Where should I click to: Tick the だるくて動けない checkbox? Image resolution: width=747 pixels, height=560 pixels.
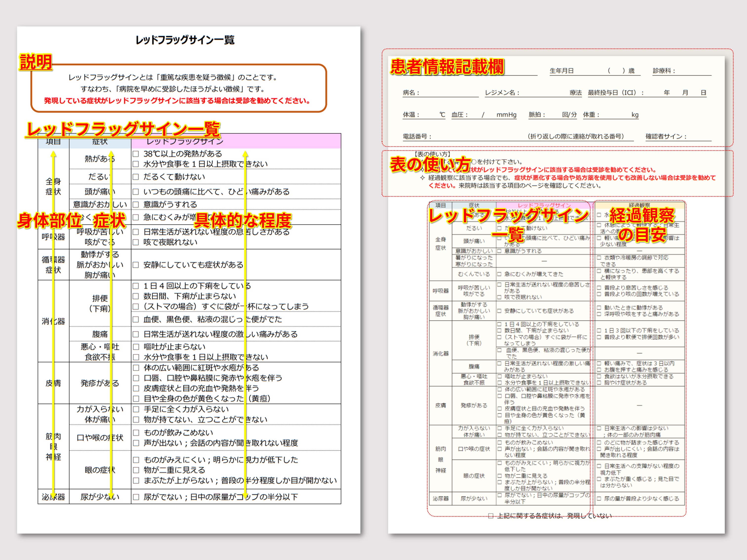136,177
